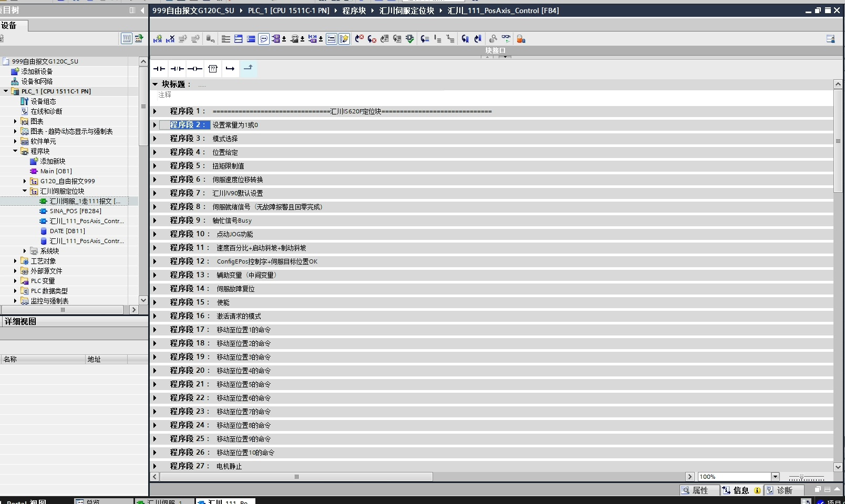Click the project tree table view icon
Viewport: 845px width, 504px height.
coord(127,38)
